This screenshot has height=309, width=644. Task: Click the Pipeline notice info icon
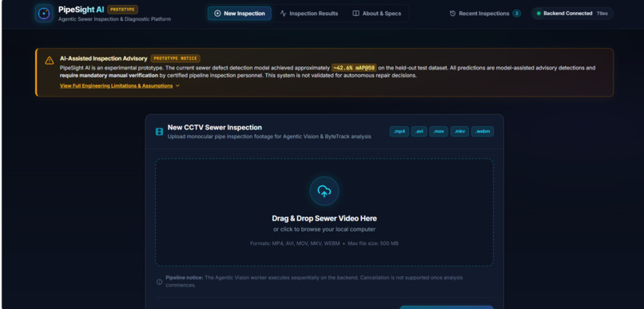coord(159,282)
